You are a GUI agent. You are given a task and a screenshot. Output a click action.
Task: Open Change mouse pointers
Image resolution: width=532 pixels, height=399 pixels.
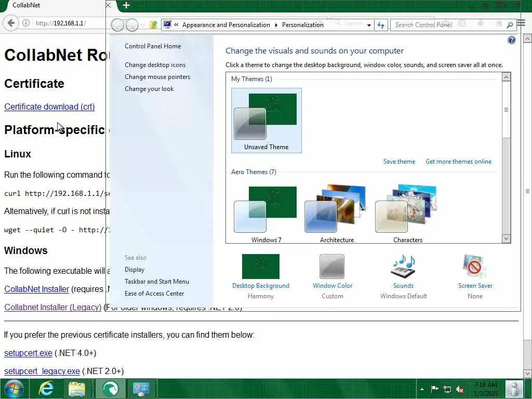point(157,77)
